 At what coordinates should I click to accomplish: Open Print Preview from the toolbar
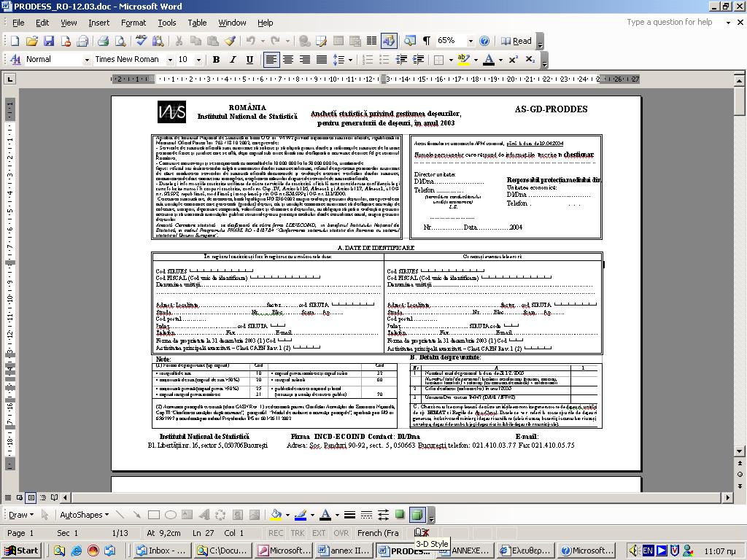[x=120, y=41]
